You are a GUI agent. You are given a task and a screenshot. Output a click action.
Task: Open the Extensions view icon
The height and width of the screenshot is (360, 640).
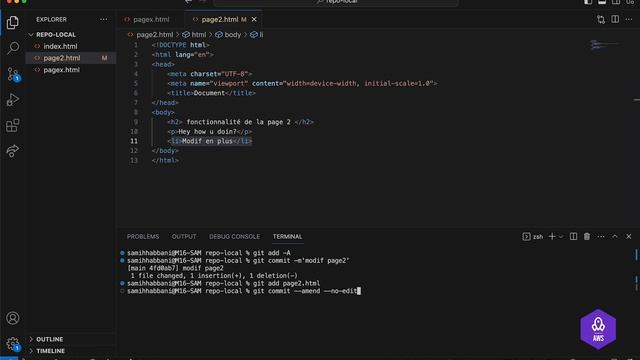click(13, 125)
